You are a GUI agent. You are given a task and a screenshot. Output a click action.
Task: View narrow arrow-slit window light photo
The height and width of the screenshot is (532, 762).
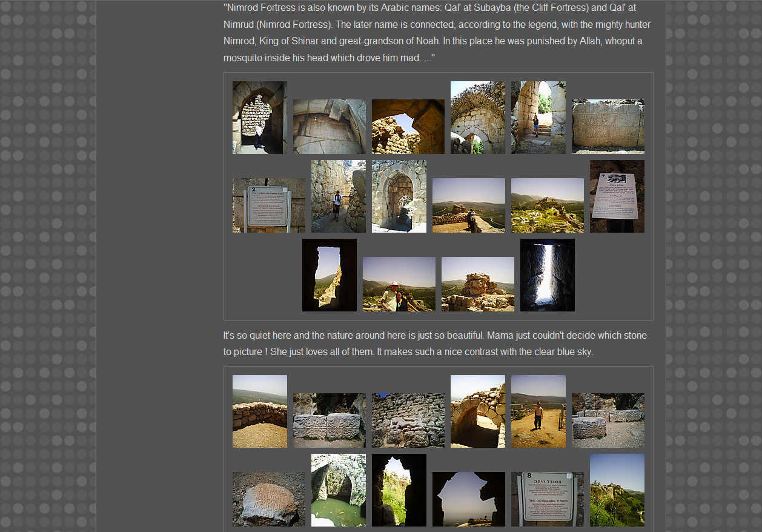(547, 274)
